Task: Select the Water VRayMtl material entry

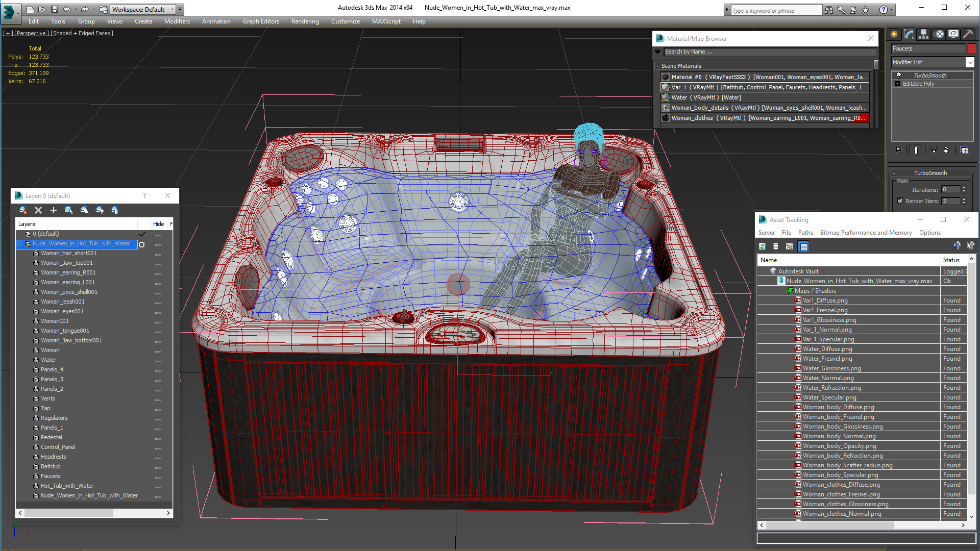Action: tap(706, 97)
